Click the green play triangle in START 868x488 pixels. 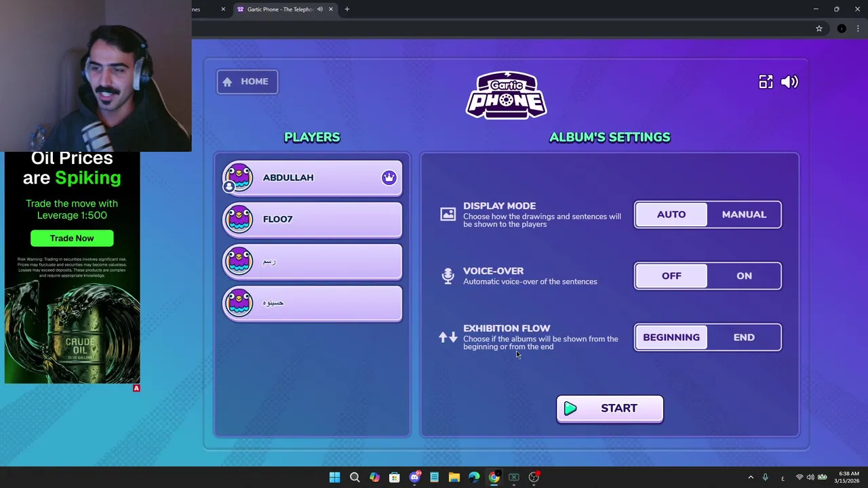coord(570,408)
